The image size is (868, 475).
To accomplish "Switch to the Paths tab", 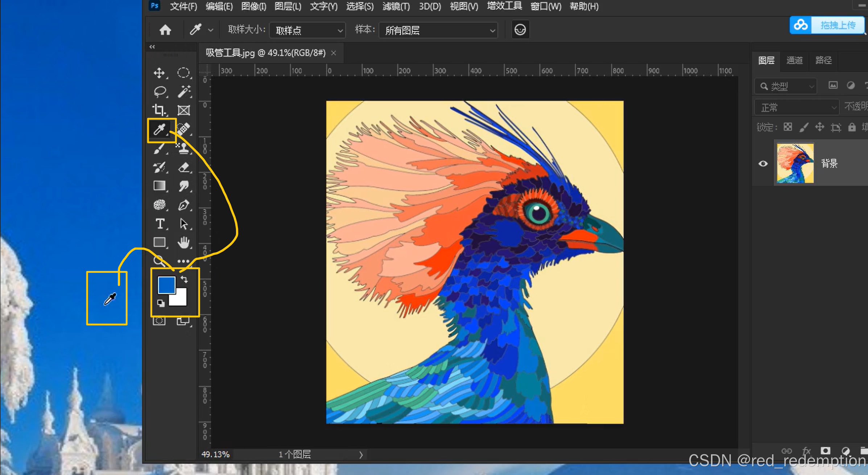I will [823, 60].
